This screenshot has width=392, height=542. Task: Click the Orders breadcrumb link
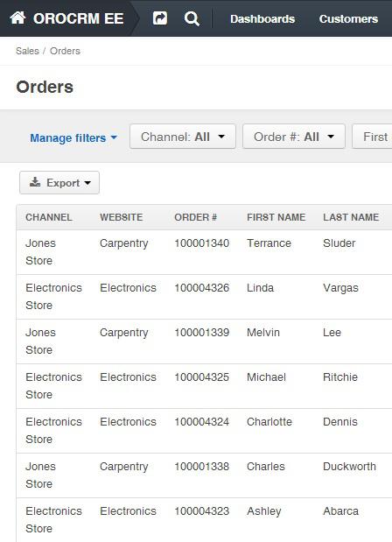point(65,51)
